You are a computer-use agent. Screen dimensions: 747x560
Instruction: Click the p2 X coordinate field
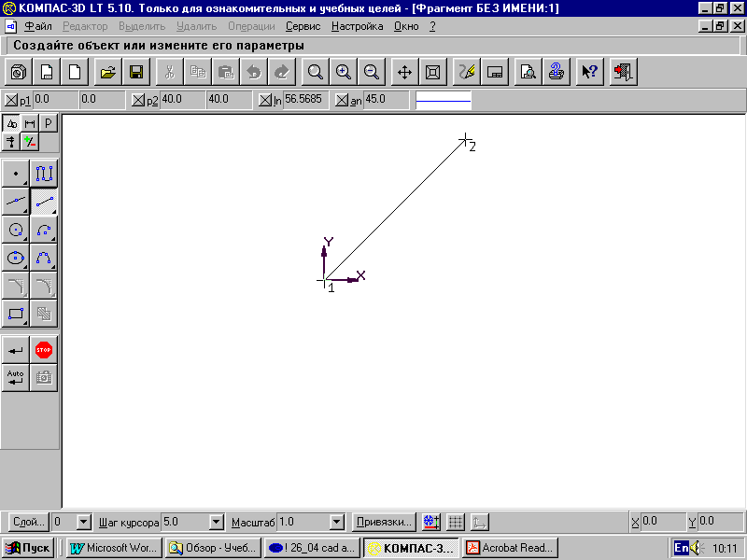(182, 100)
